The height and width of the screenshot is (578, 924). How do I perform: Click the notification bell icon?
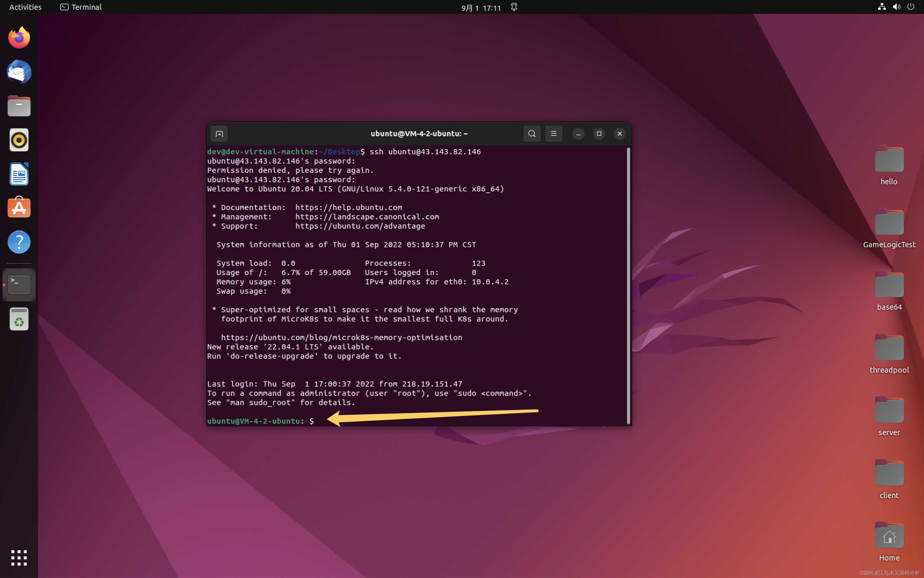coord(514,7)
